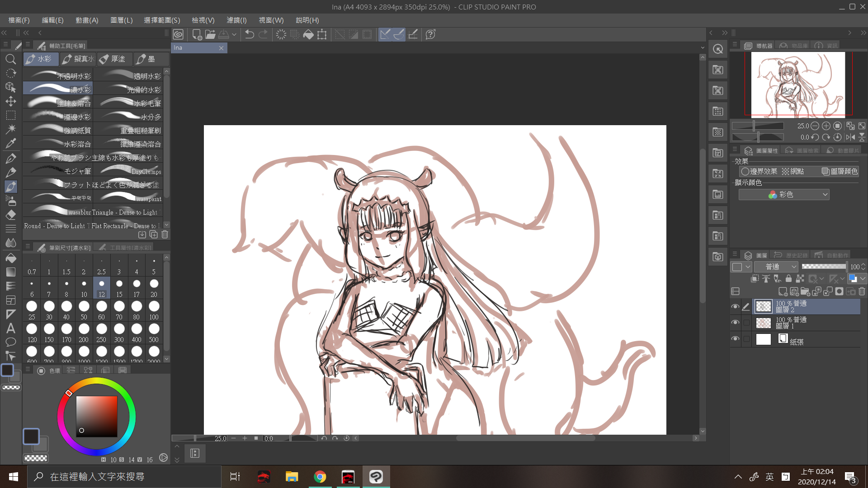Screen dimensions: 868x488
Task: Toggle 邊界效果 border effect
Action: coord(759,171)
